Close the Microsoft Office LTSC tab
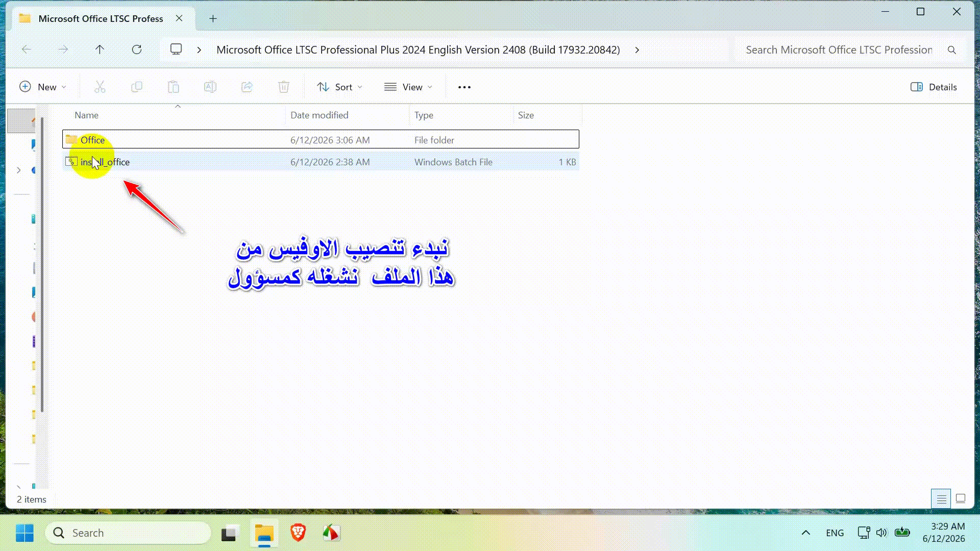The height and width of the screenshot is (551, 980). click(179, 18)
